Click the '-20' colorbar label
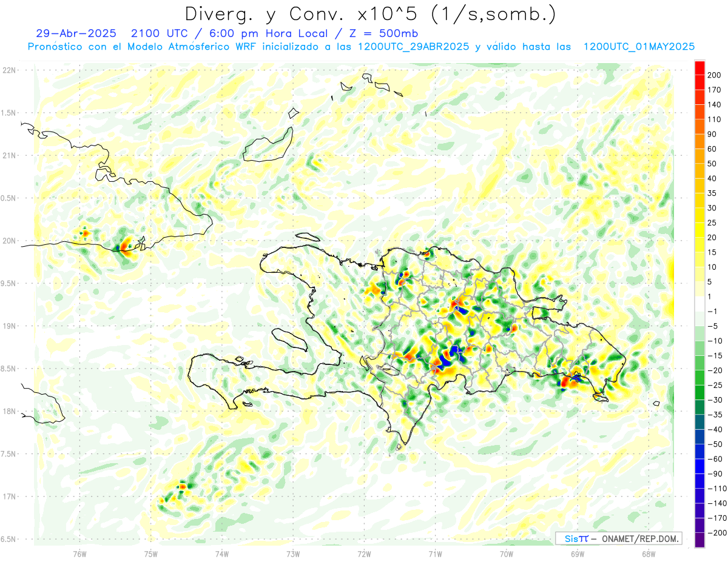 (714, 370)
